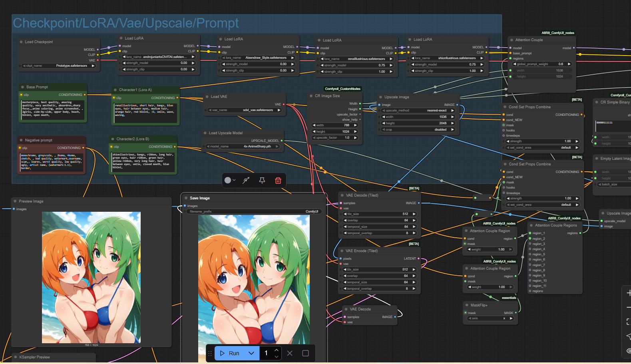This screenshot has height=364, width=631.
Task: Cancel current run with the X icon
Action: click(290, 353)
